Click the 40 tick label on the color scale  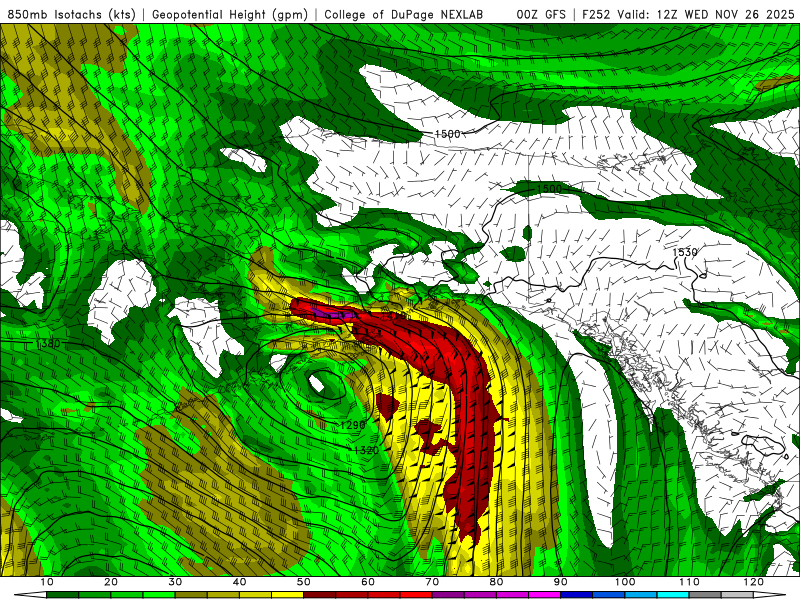(x=239, y=582)
